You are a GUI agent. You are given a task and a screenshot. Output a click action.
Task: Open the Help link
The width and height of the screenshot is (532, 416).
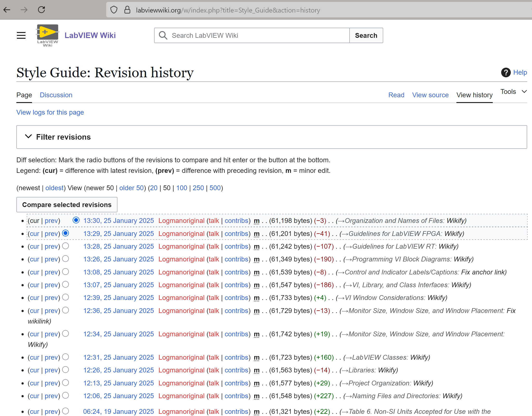click(520, 72)
